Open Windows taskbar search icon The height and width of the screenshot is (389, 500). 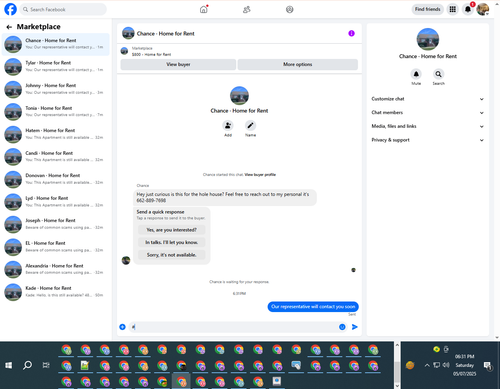coord(27,365)
